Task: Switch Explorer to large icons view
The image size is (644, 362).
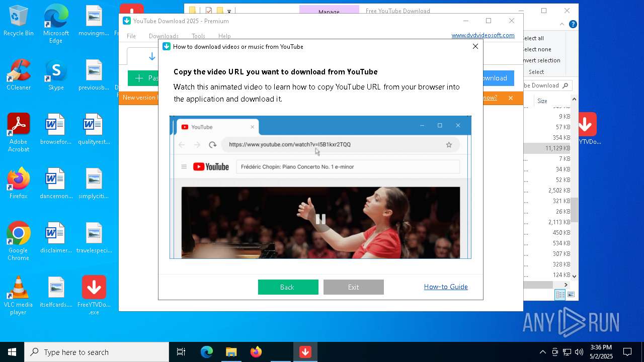Action: pyautogui.click(x=571, y=295)
